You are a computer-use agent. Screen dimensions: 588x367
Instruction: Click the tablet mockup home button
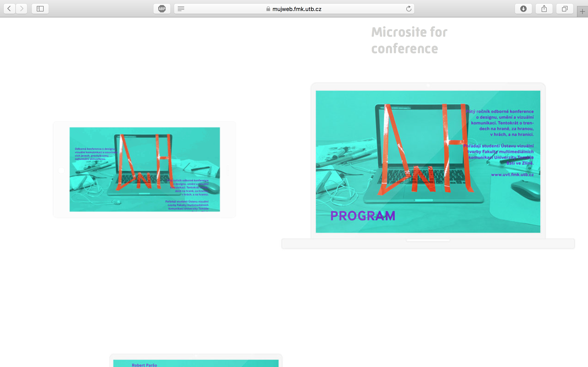(x=62, y=170)
